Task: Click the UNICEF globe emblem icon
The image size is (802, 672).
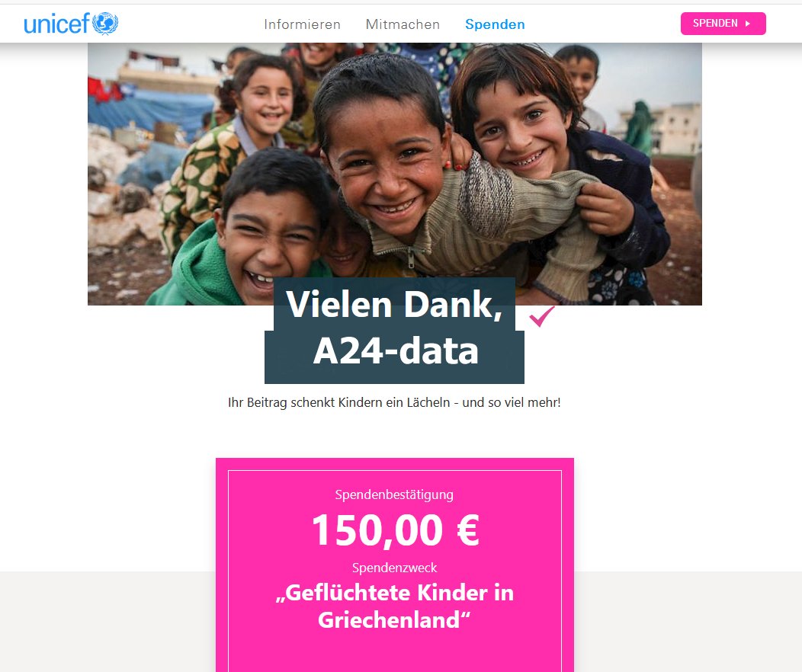Action: (x=105, y=24)
